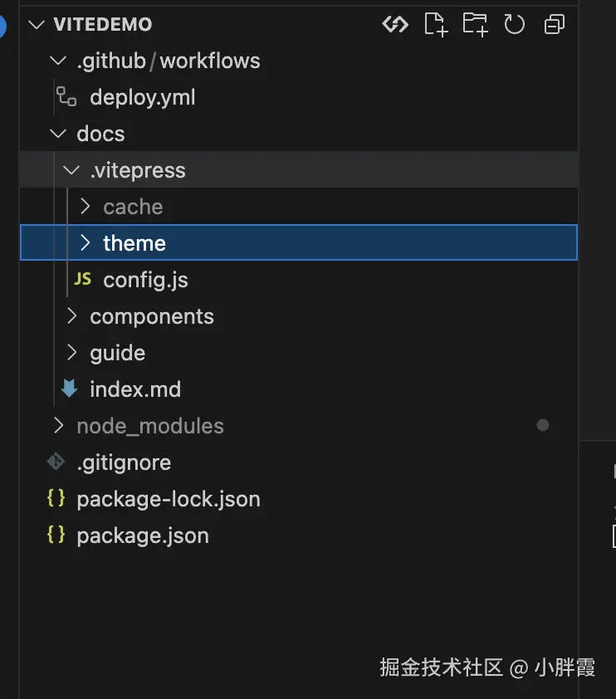The image size is (616, 699).
Task: Select the components folder
Action: pos(151,316)
